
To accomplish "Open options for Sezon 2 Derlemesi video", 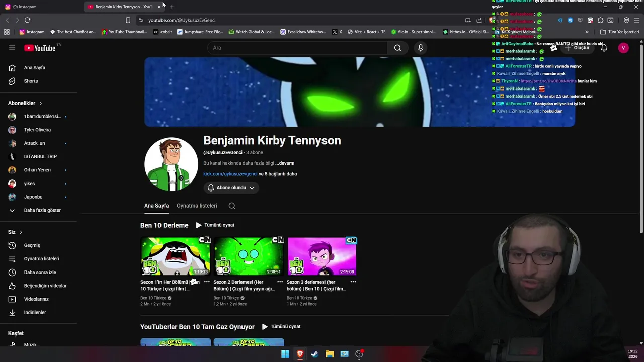I will [280, 282].
